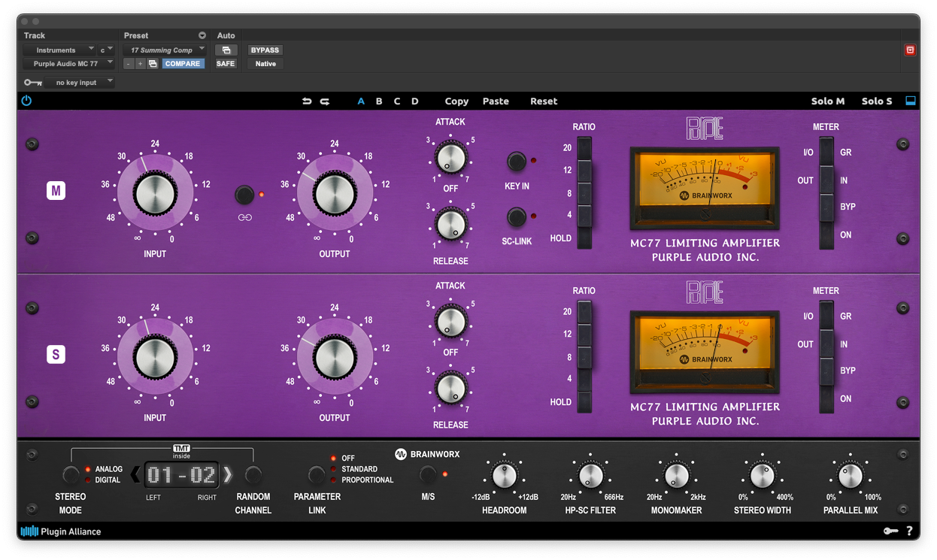The image size is (937, 560).
Task: Select preset bank B
Action: coord(379,101)
